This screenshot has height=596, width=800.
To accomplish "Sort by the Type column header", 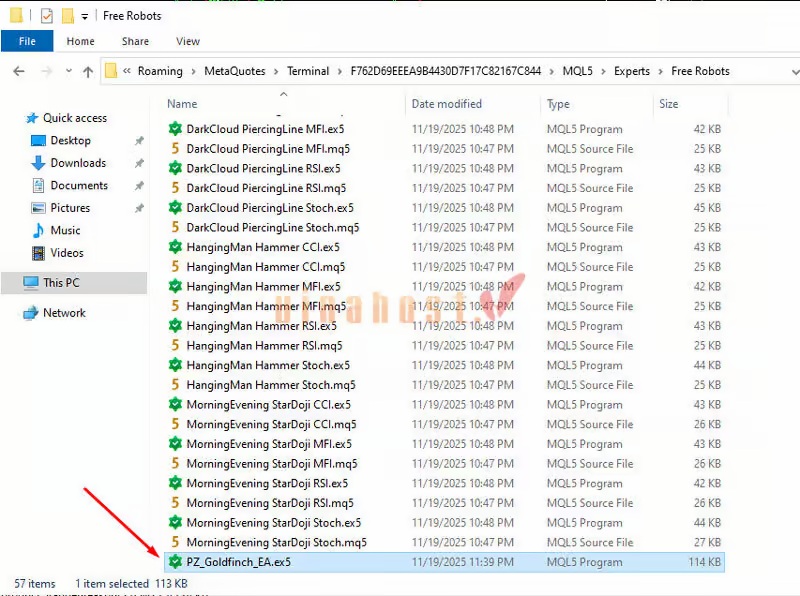I will pos(558,104).
